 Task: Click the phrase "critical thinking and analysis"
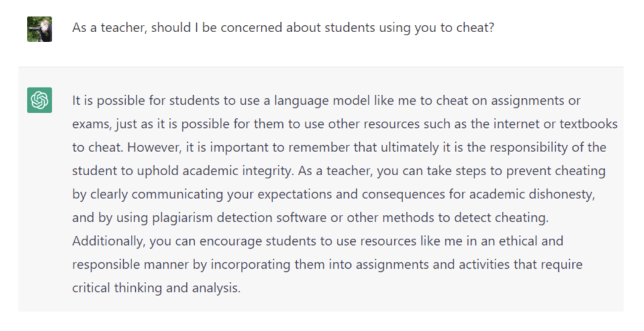156,288
